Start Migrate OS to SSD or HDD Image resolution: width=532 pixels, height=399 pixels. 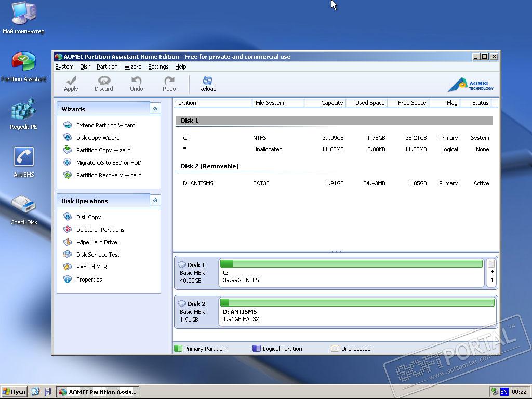coord(109,163)
